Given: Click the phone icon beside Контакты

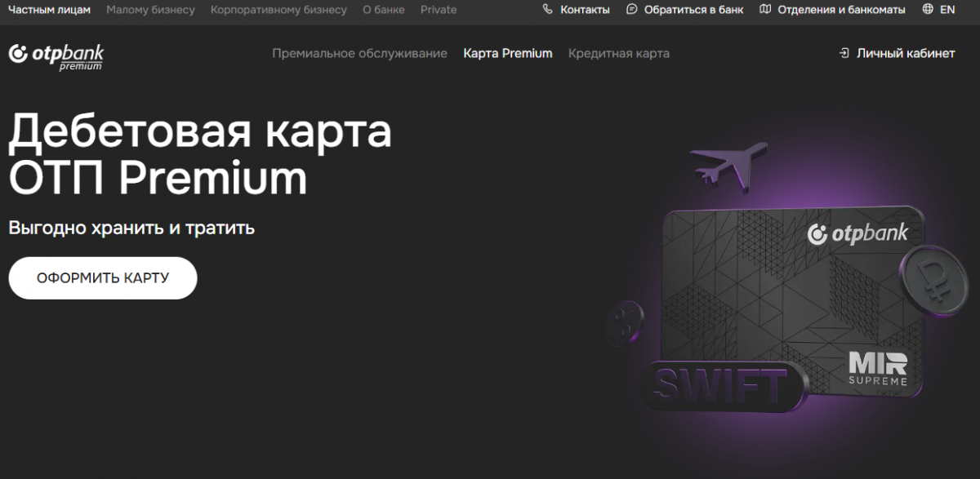Looking at the screenshot, I should (x=547, y=10).
